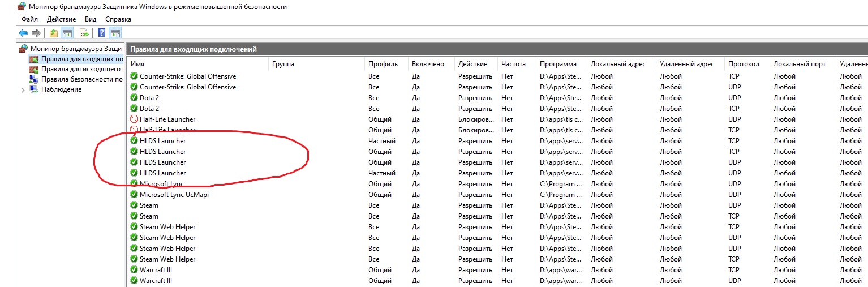
Task: Click the red blocked icon of Half-Life Launcher UDP
Action: point(134,119)
